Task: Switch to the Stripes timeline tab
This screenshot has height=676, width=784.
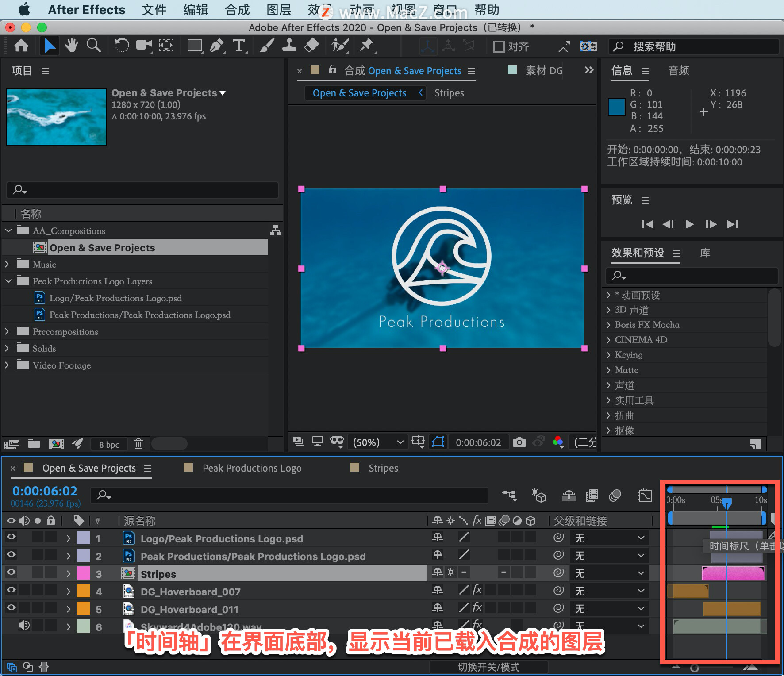Action: 383,468
